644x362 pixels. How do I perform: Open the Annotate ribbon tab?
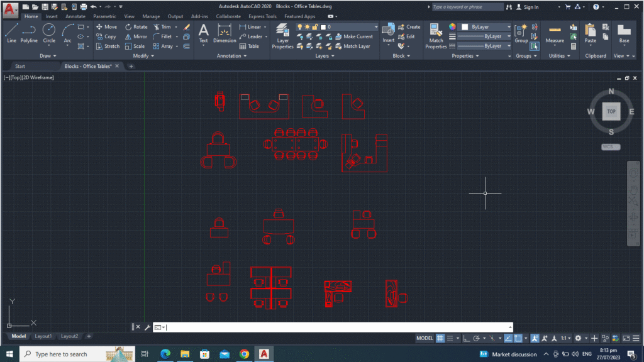(x=75, y=16)
